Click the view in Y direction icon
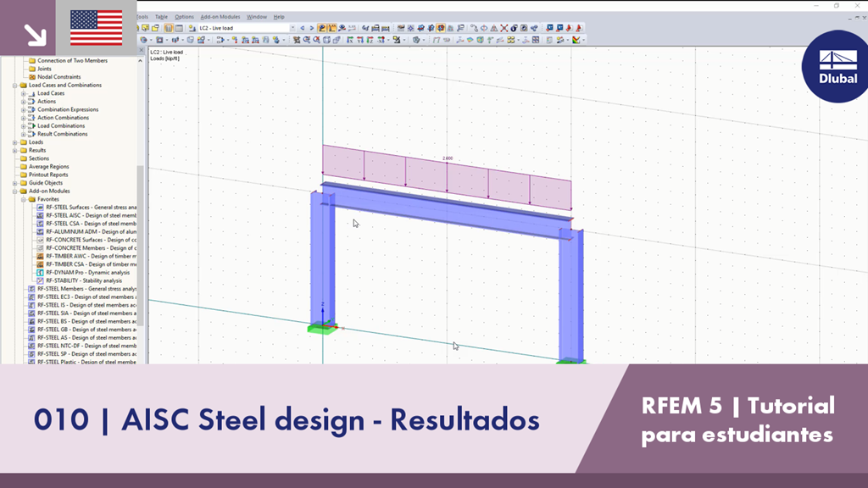 (x=359, y=40)
